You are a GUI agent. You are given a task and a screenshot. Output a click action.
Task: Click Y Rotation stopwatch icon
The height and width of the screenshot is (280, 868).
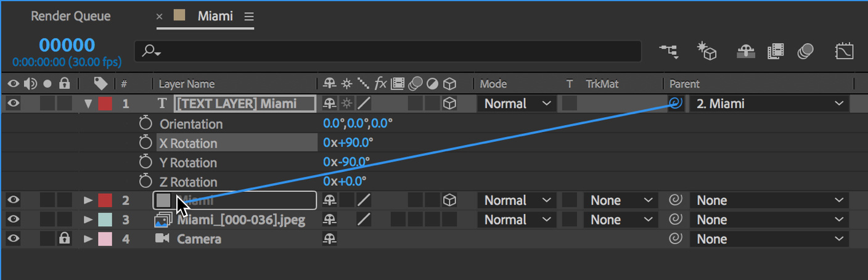point(145,162)
